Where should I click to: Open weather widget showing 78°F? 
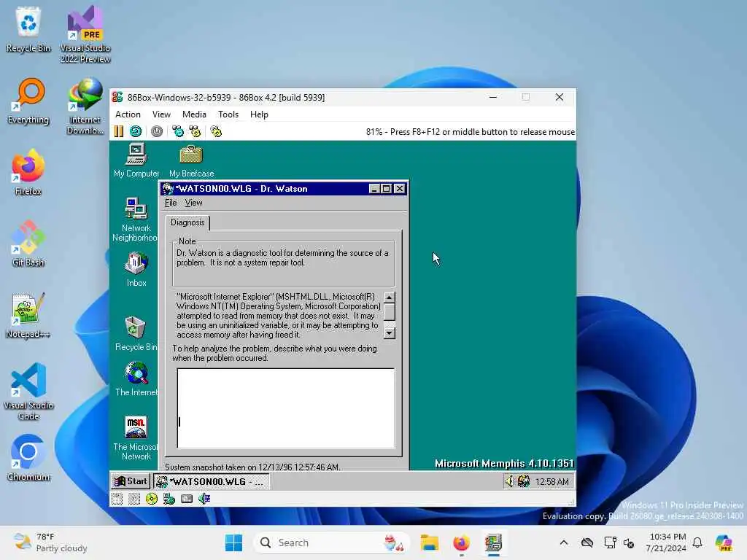[50, 542]
